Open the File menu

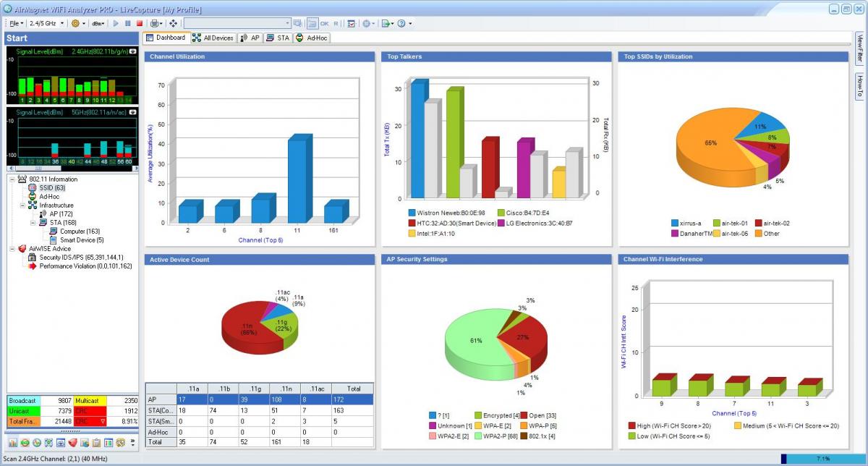click(14, 23)
